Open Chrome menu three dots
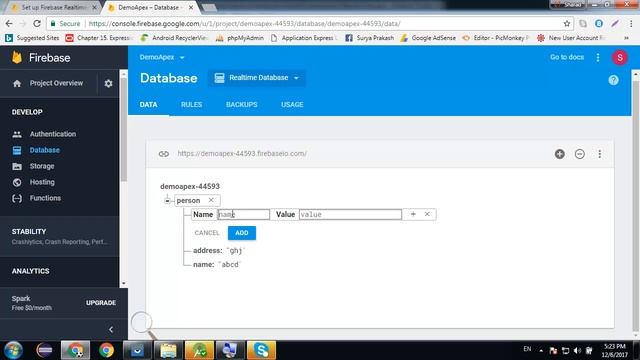Screen dimensions: 640x360 (x=631, y=24)
